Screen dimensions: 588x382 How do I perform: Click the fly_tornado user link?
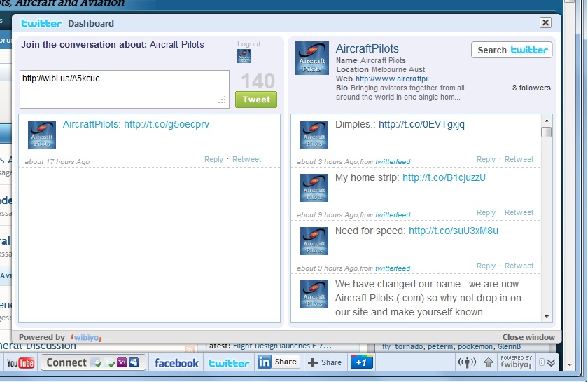click(402, 346)
